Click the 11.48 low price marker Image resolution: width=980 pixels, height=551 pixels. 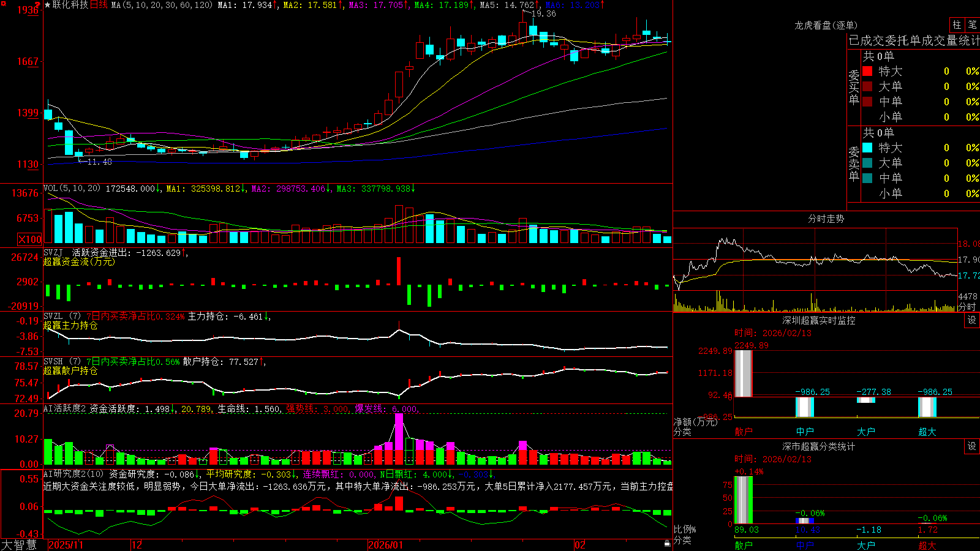tap(99, 162)
